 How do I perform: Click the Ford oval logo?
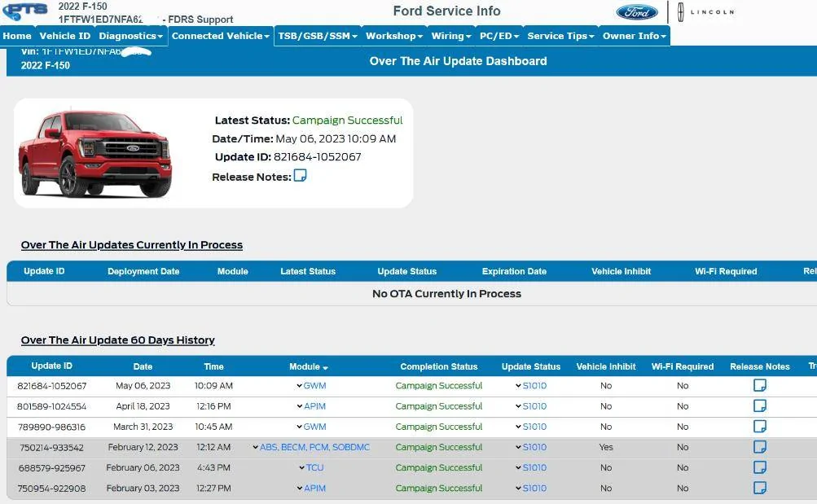pyautogui.click(x=637, y=12)
